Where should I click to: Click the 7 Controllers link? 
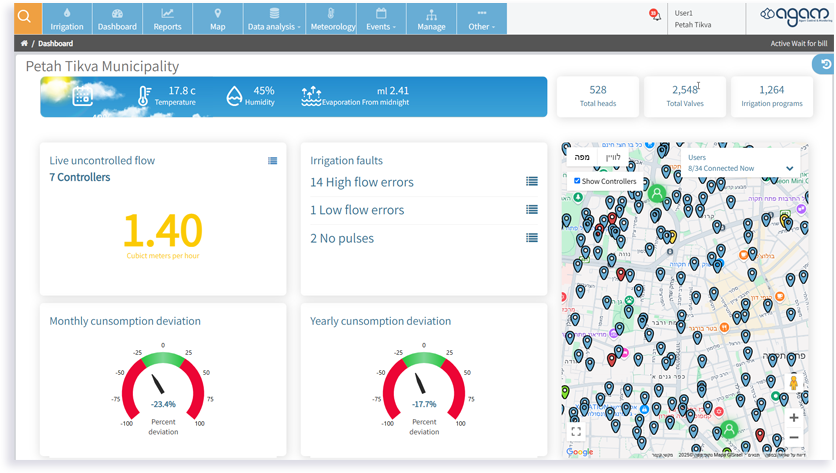(80, 178)
